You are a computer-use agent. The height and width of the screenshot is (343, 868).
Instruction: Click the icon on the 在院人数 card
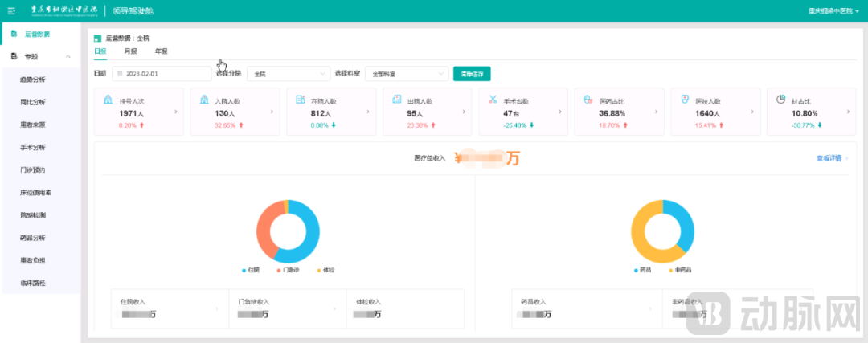click(301, 100)
